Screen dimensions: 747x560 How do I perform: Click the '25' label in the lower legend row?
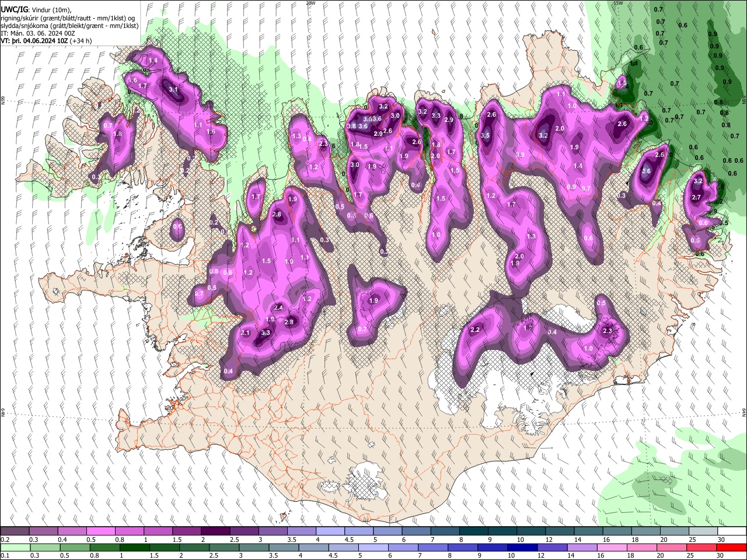689,555
